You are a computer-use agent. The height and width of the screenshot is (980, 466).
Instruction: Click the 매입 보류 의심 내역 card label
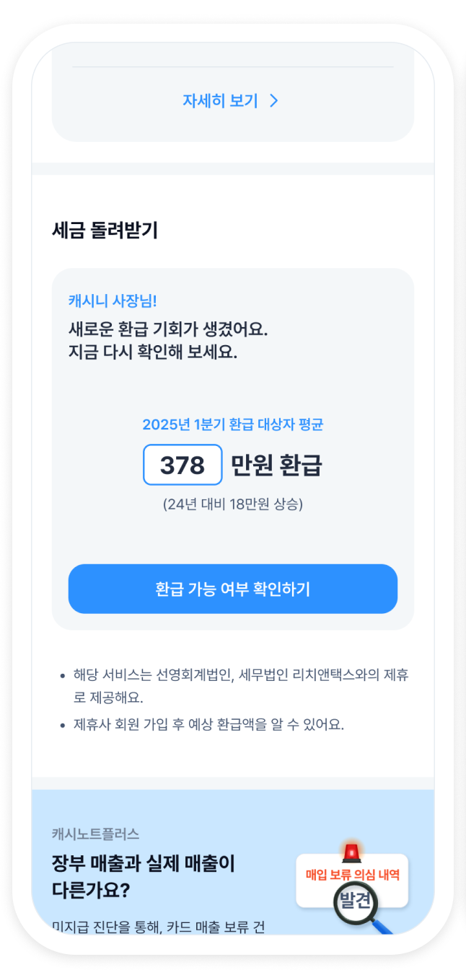352,875
